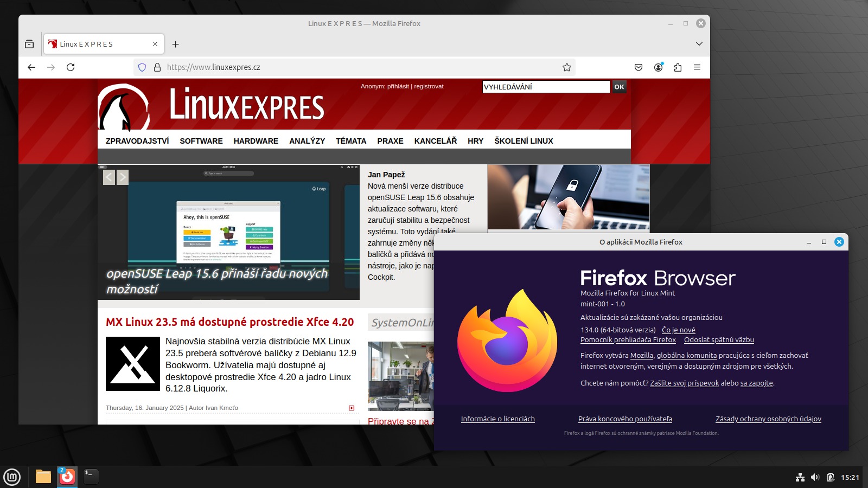Open the ŠKOLENÍ LINUX menu item
The width and height of the screenshot is (868, 488).
pos(524,141)
